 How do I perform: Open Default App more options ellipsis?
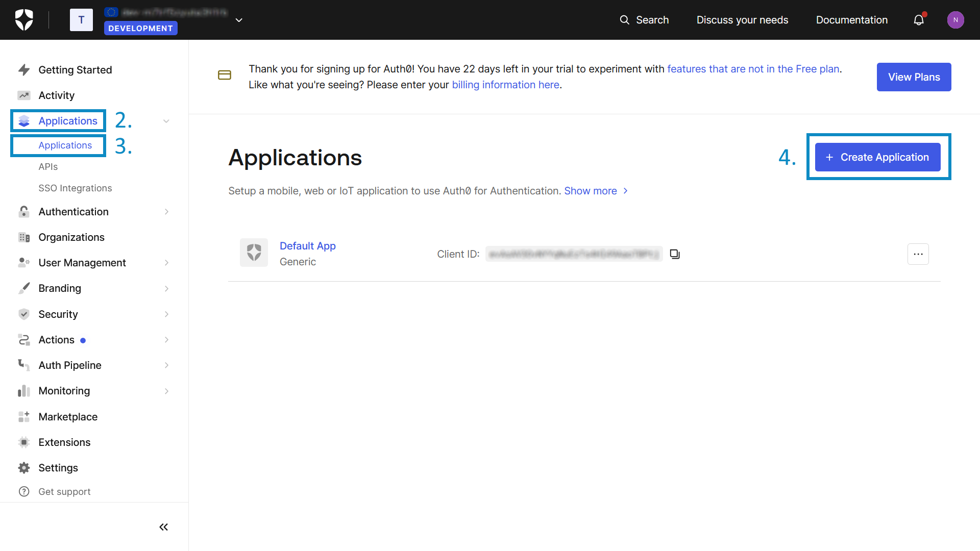918,254
